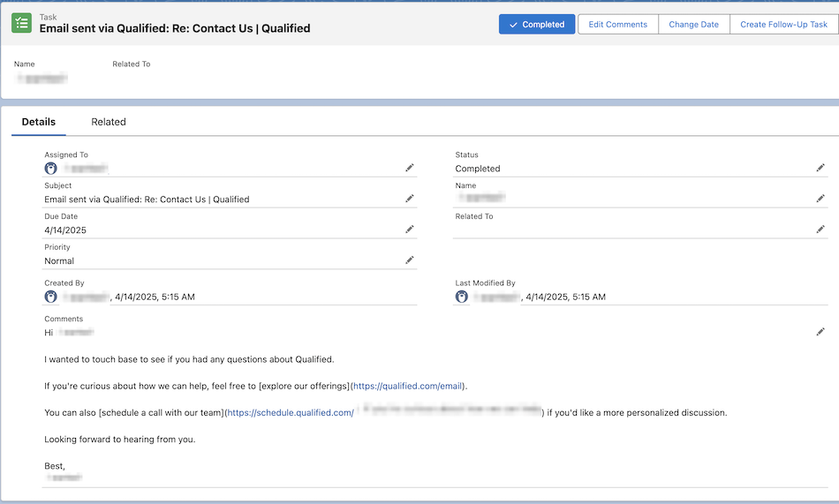Viewport: 839px width, 504px height.
Task: Click the Assigned To user avatar
Action: pos(51,169)
